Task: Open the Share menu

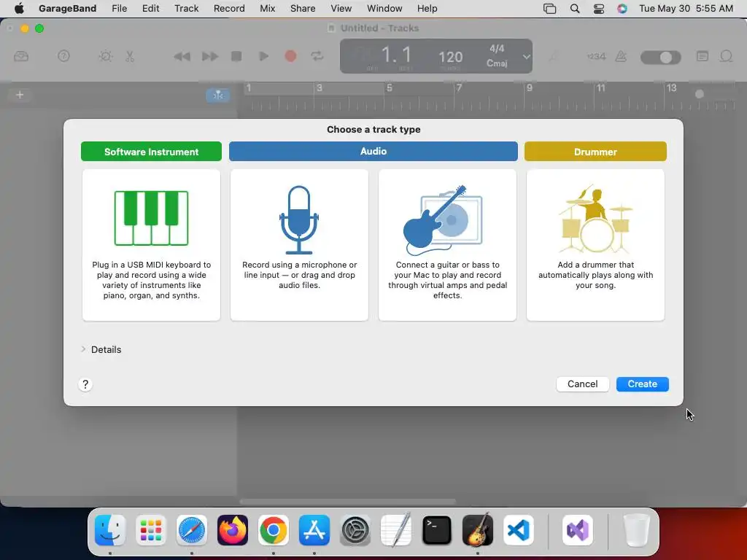Action: pyautogui.click(x=303, y=8)
